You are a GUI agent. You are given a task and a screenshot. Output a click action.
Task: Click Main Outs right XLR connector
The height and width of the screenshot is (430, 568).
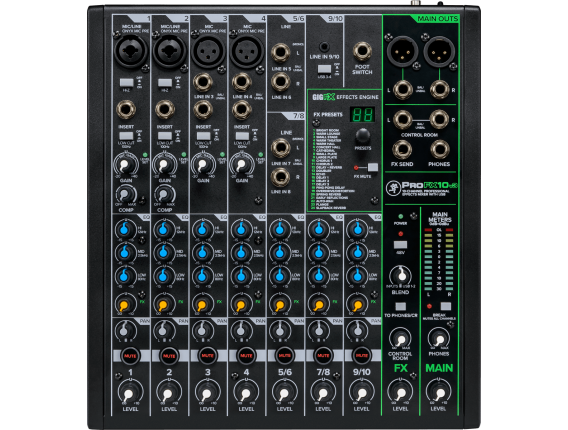439,51
